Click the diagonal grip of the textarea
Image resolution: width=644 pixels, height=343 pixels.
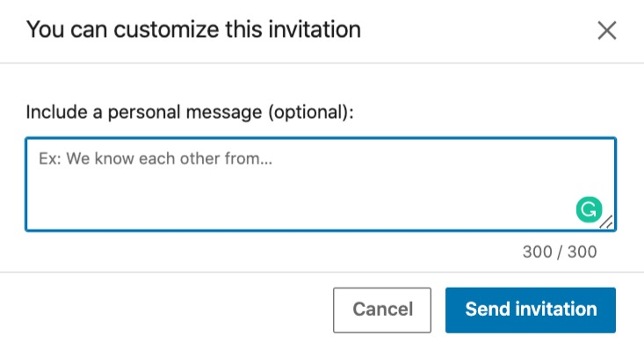(x=606, y=223)
